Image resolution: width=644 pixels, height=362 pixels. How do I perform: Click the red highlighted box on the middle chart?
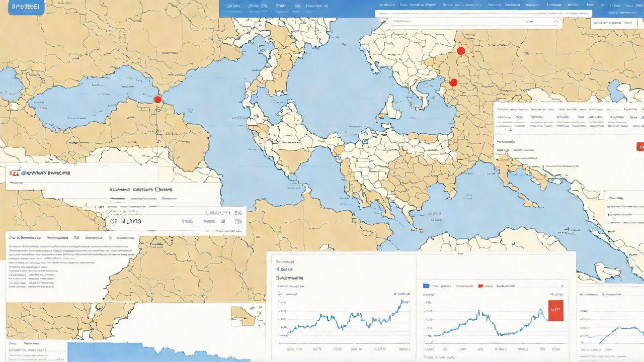pyautogui.click(x=555, y=310)
